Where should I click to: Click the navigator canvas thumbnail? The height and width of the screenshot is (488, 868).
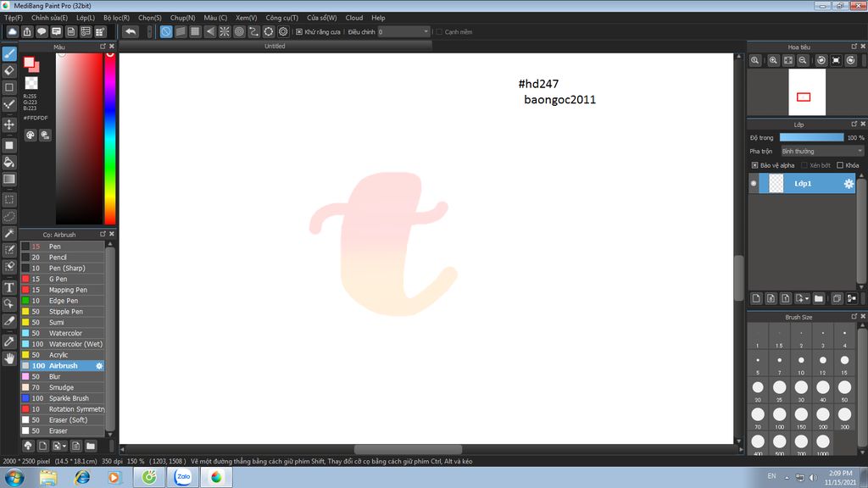[807, 91]
